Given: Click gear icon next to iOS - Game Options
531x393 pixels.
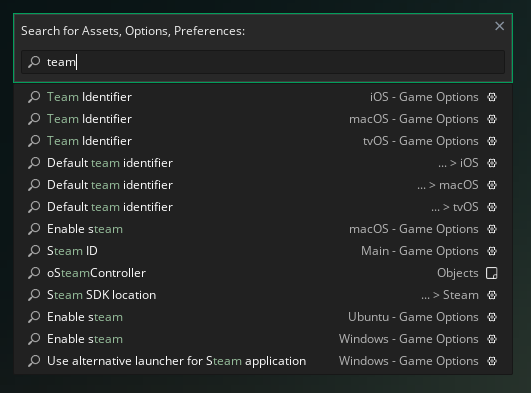Looking at the screenshot, I should (x=492, y=97).
